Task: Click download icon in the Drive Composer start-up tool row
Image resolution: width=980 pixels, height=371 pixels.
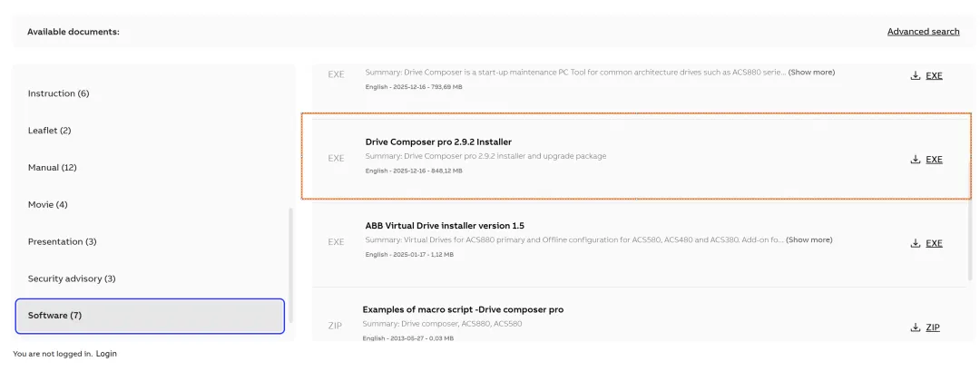Action: (915, 75)
